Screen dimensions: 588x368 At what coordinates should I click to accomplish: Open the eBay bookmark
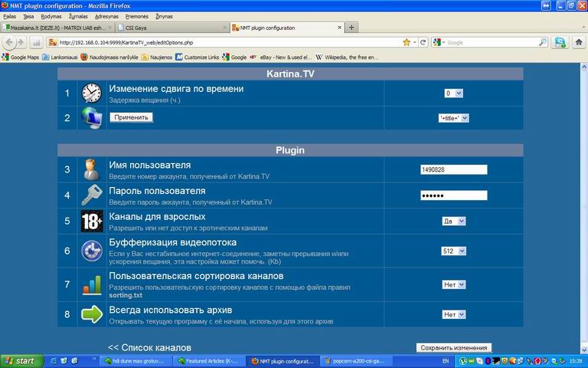(x=281, y=57)
